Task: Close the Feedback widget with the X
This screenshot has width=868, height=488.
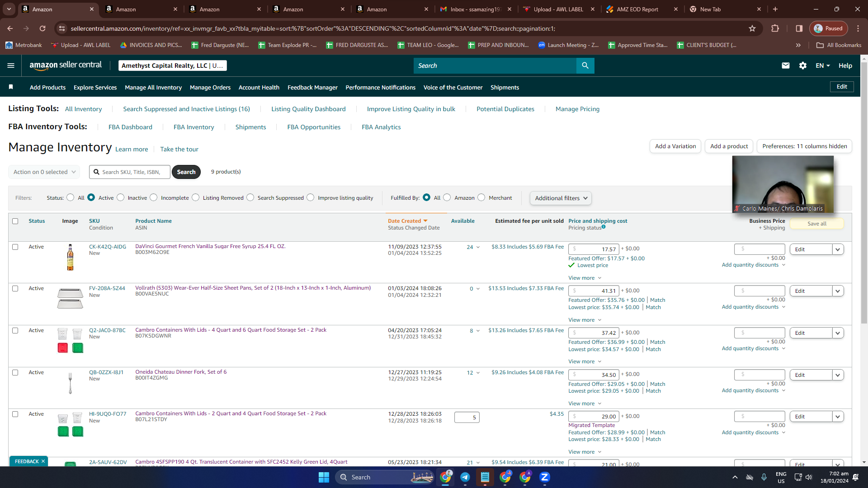Action: point(43,461)
